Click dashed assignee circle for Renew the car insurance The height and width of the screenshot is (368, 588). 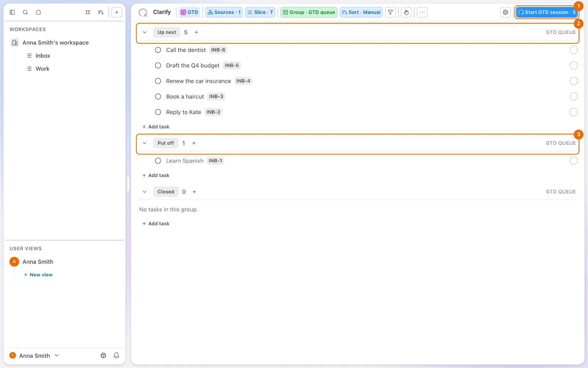coord(573,81)
